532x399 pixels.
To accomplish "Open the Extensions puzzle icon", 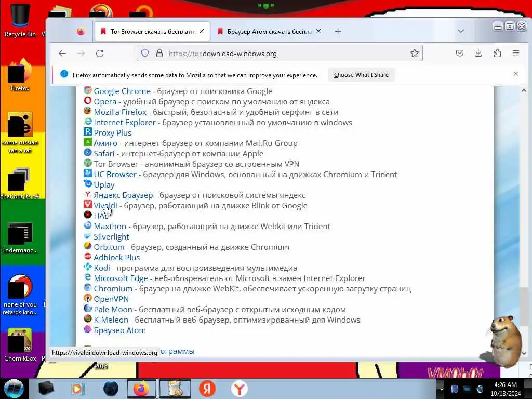I will coord(497,54).
